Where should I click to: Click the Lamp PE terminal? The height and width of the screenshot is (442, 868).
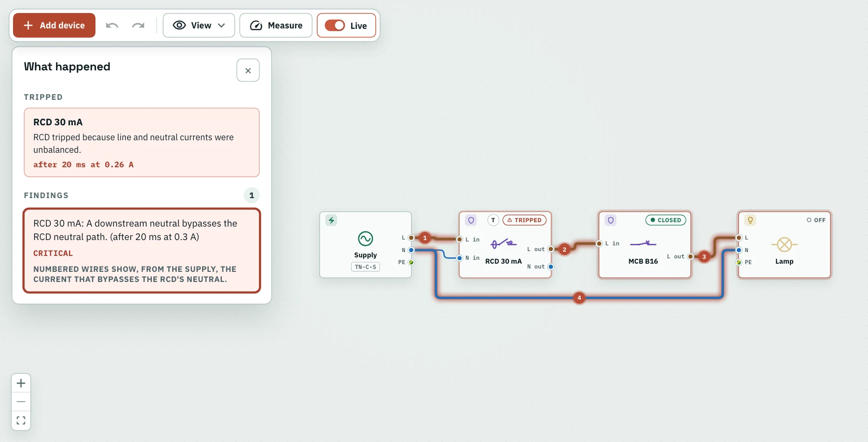coord(739,262)
